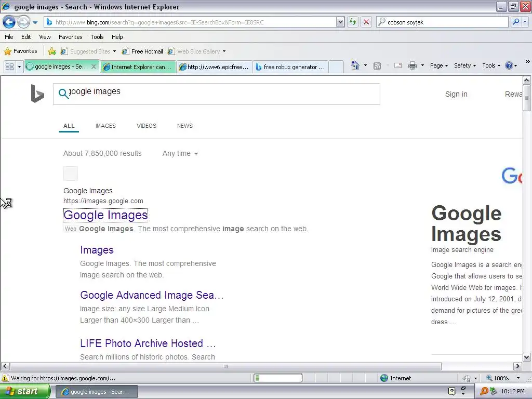
Task: Open the Print options dropdown arrow
Action: [x=422, y=65]
